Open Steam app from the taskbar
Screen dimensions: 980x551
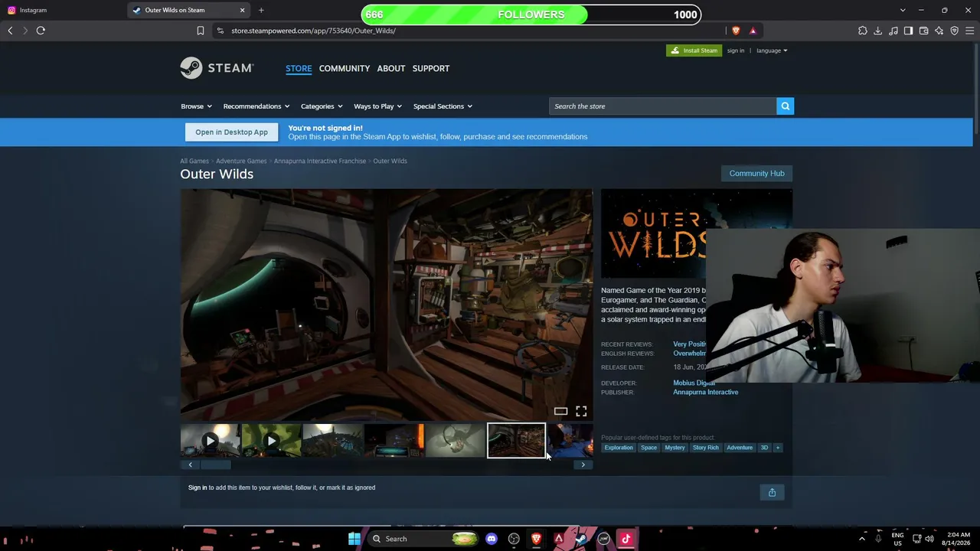tap(581, 539)
